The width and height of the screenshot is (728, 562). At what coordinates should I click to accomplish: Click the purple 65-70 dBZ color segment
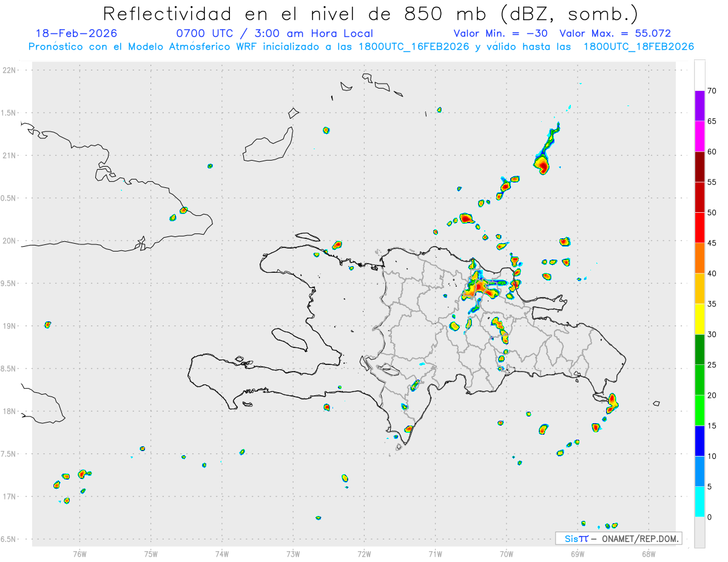699,106
